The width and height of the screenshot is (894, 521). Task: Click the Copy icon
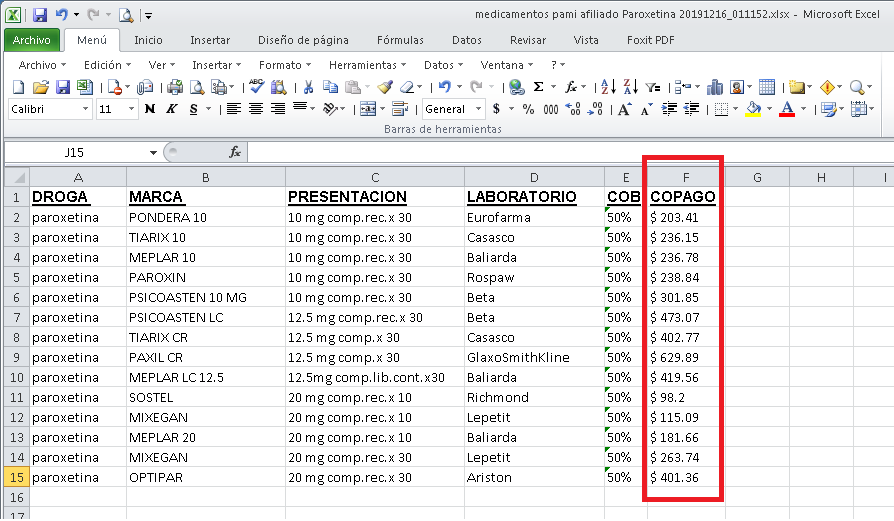pyautogui.click(x=330, y=87)
